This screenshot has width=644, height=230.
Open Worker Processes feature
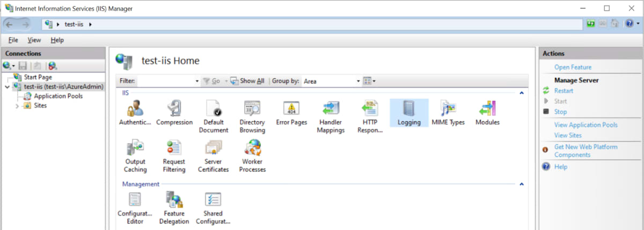click(252, 156)
